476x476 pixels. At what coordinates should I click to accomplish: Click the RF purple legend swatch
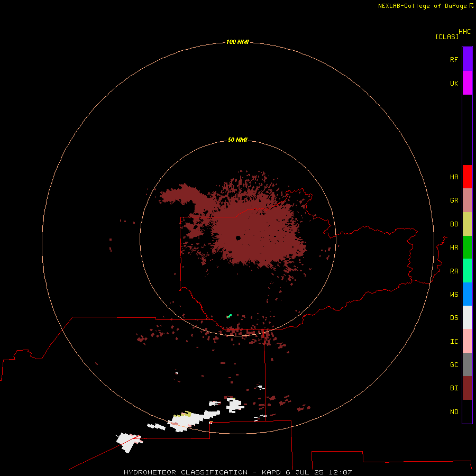467,59
